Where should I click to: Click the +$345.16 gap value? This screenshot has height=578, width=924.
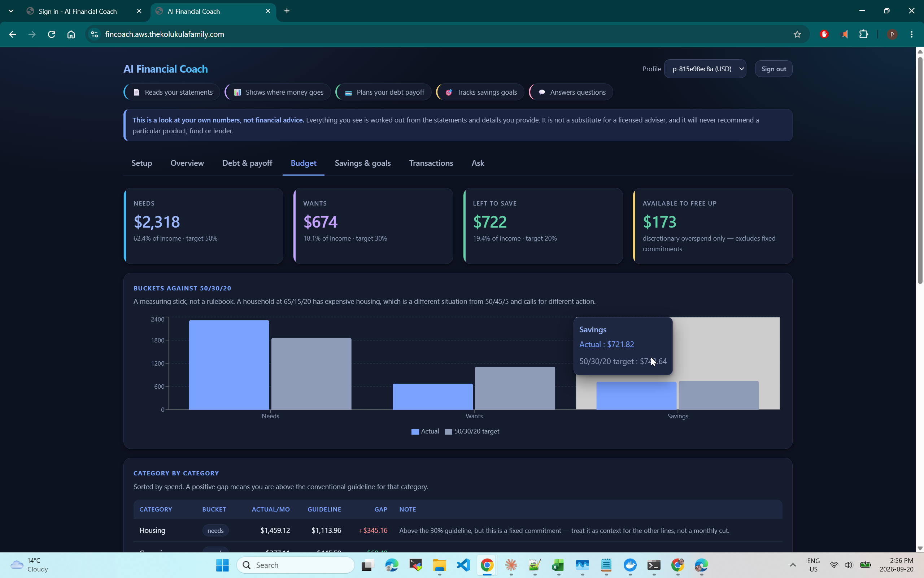(x=372, y=530)
